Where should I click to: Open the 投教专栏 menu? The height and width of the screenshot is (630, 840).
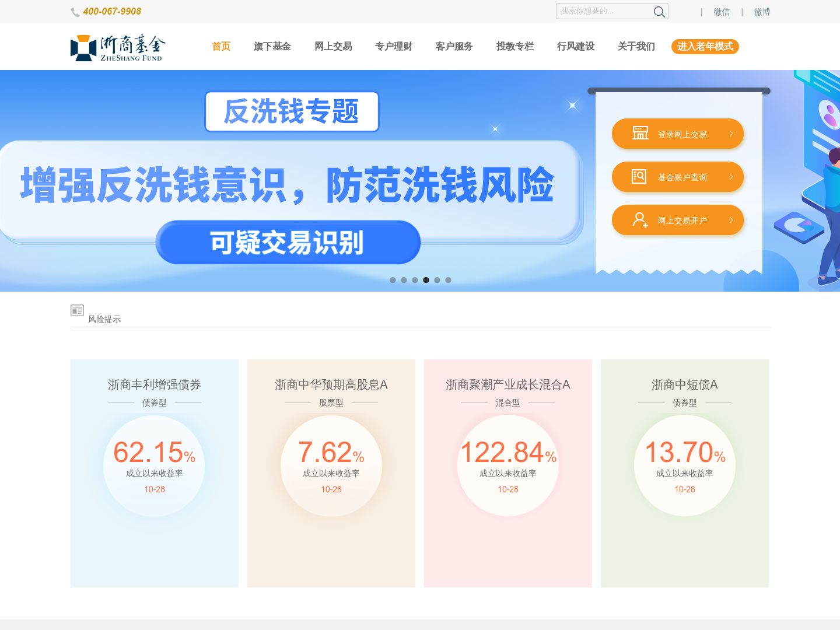point(515,47)
